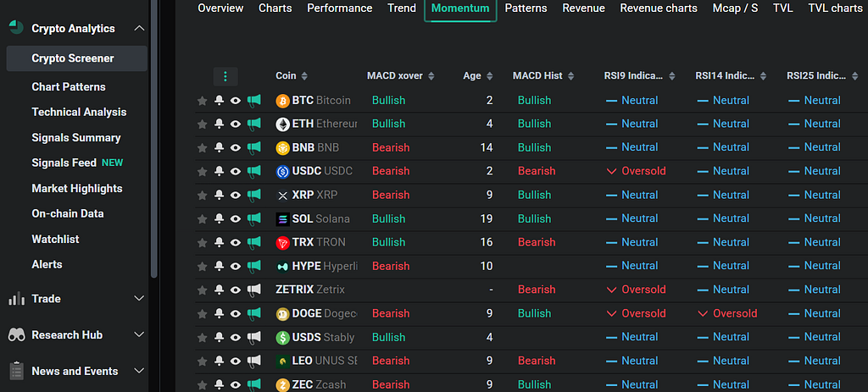Toggle eye watch icon for ETH row
The width and height of the screenshot is (868, 392).
coord(236,124)
